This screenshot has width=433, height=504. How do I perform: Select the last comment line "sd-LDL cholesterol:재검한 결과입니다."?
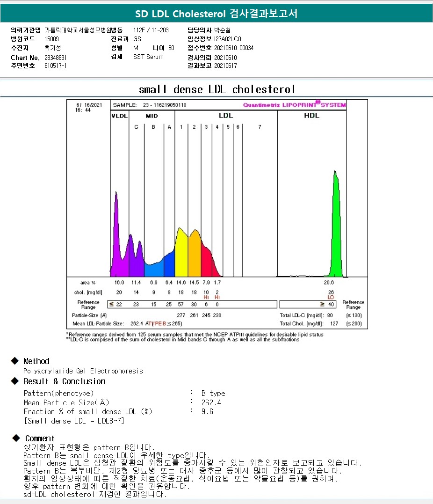95,494
